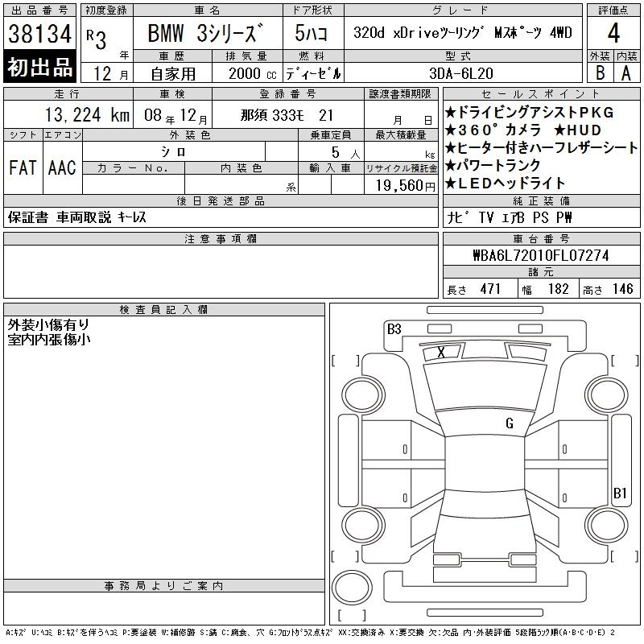This screenshot has height=644, width=644.
Task: Click displacement value 2000 cc
Action: pyautogui.click(x=252, y=73)
